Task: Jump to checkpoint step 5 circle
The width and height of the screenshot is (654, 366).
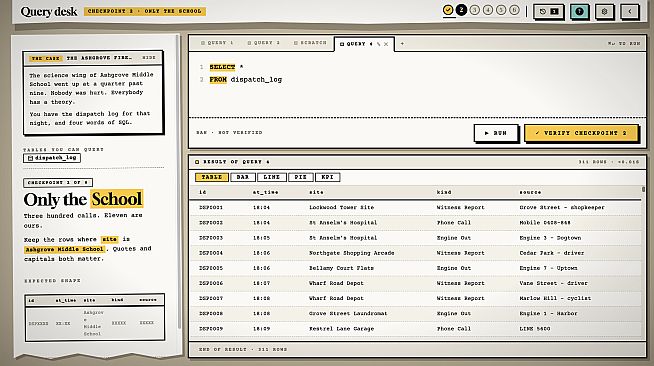Action: (501, 10)
